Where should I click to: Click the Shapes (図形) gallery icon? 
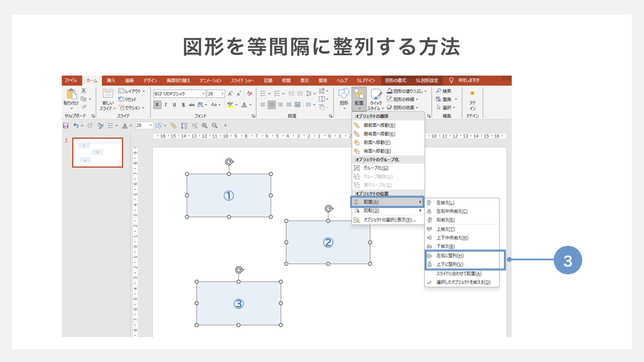(344, 94)
